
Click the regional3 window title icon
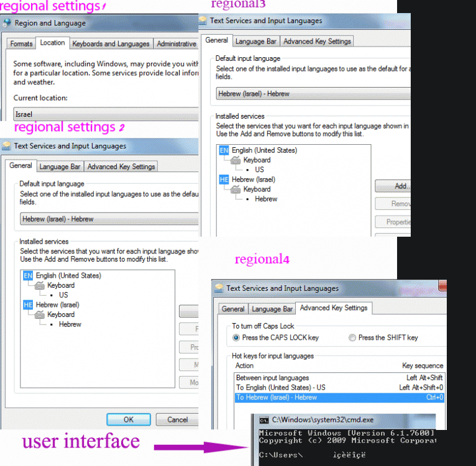(x=203, y=21)
